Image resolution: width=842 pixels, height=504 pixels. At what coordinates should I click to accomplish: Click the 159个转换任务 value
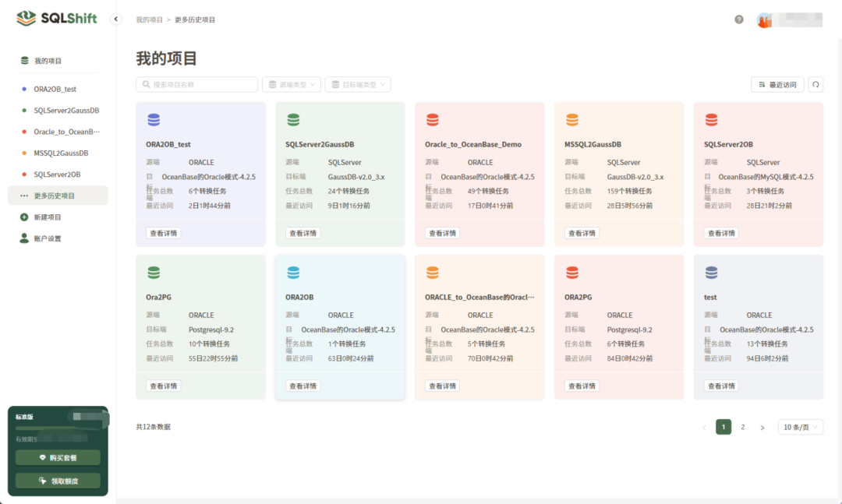pyautogui.click(x=629, y=191)
